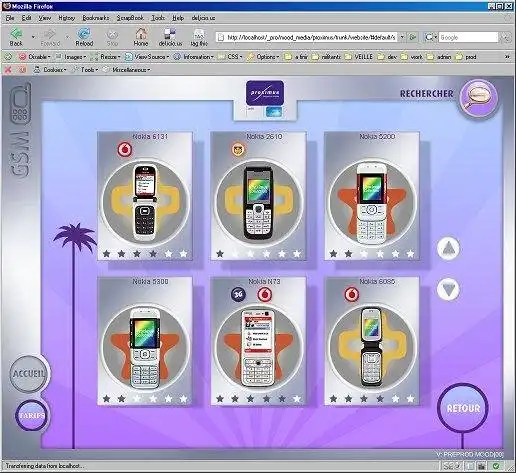Open the prod bookmarks folder
The image size is (516, 473).
click(466, 57)
